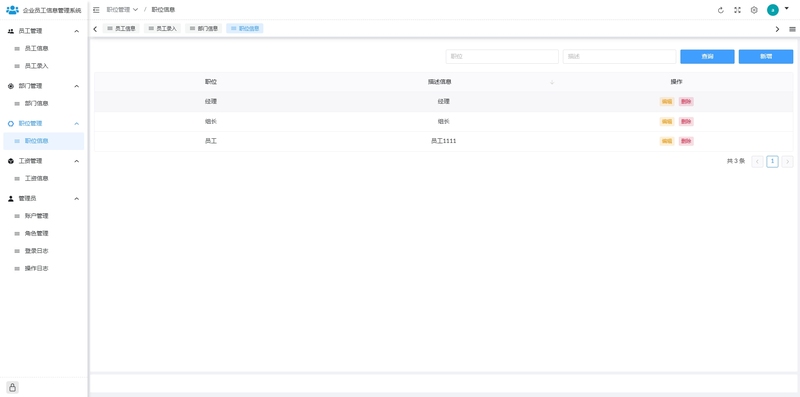Click the 员工1111 description cell
The image size is (800, 397).
[443, 141]
